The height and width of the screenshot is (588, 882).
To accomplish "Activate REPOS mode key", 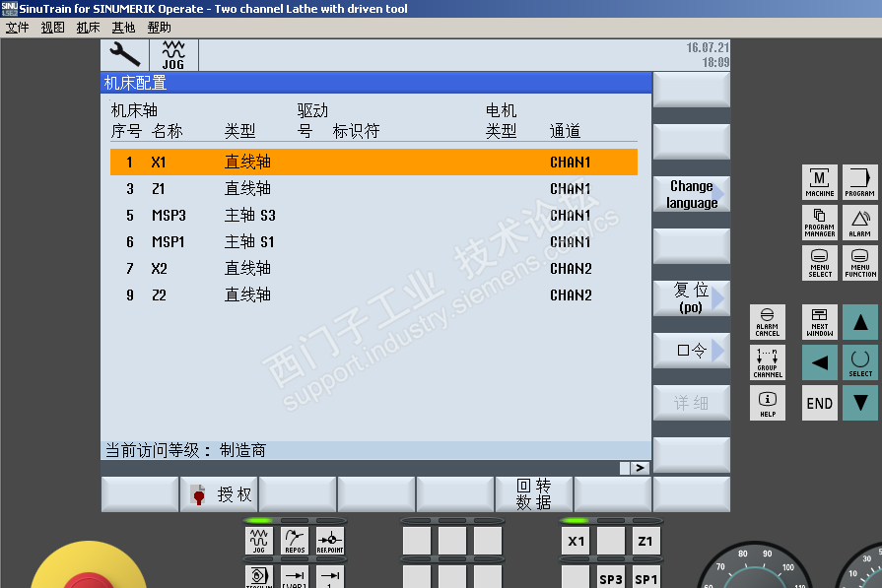I will click(x=295, y=541).
